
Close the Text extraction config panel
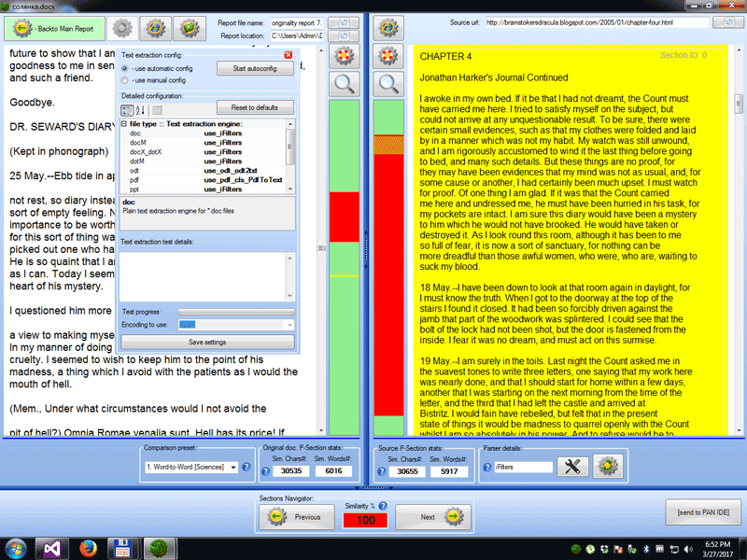coord(289,55)
